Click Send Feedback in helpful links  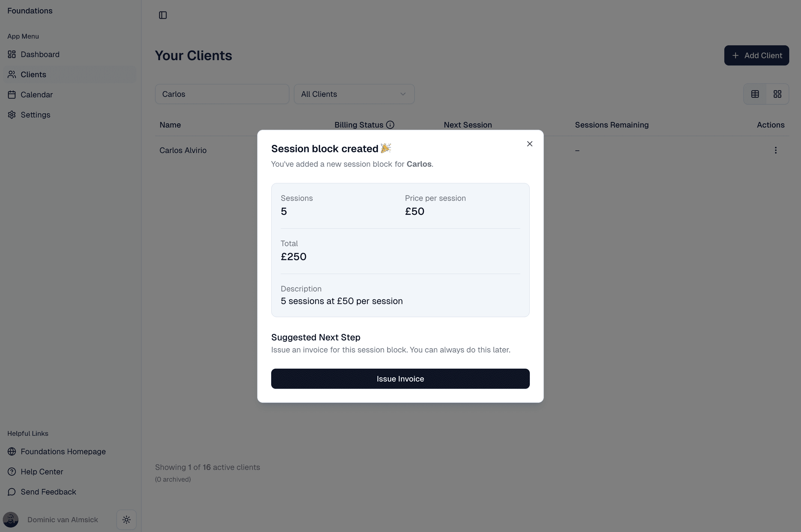(48, 492)
